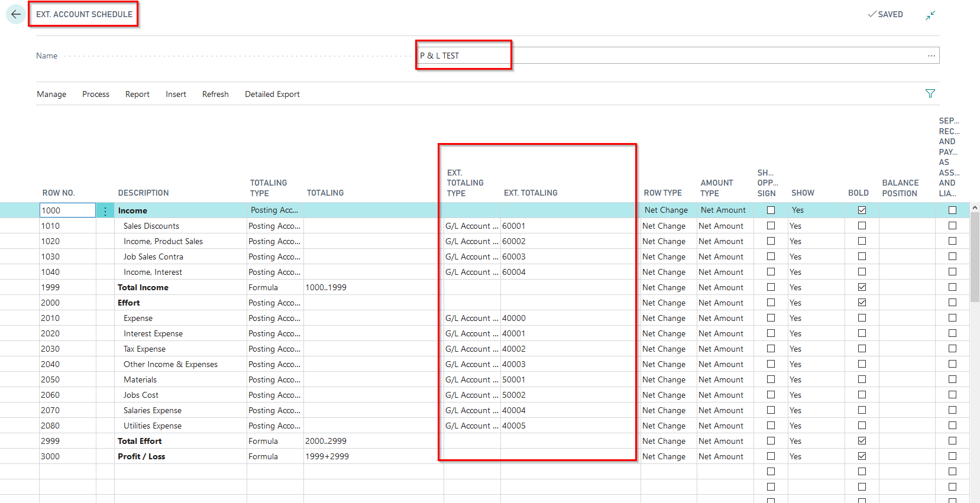The image size is (980, 503).
Task: Click the collapse page arrows icon
Action: point(930,15)
